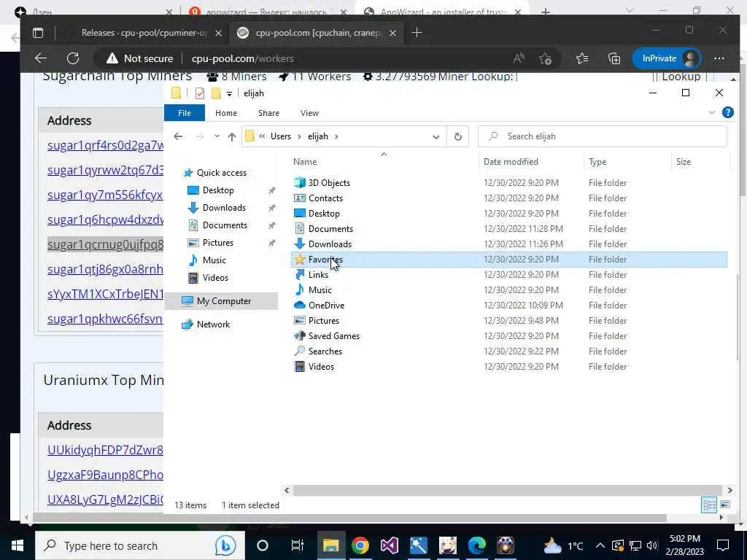747x560 pixels.
Task: Open the Share ribbon tab
Action: click(x=268, y=113)
